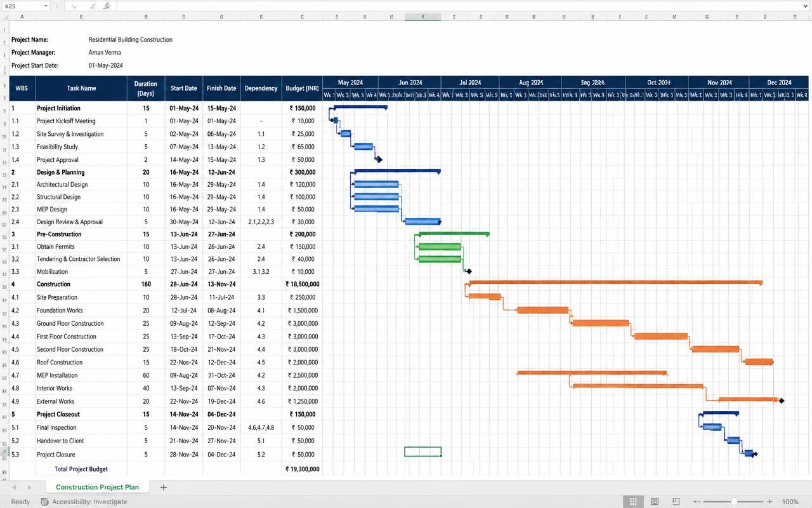
Task: Click the zoom out minus button
Action: [x=696, y=502]
